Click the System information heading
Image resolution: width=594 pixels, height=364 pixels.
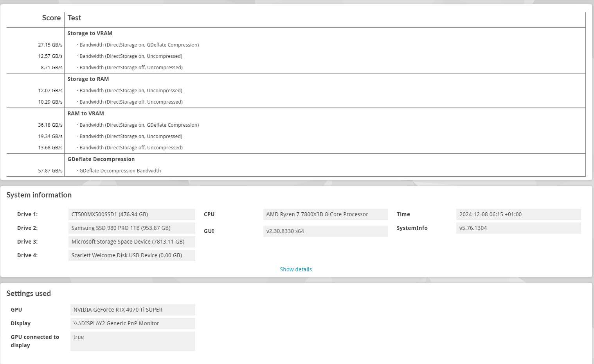coord(39,195)
